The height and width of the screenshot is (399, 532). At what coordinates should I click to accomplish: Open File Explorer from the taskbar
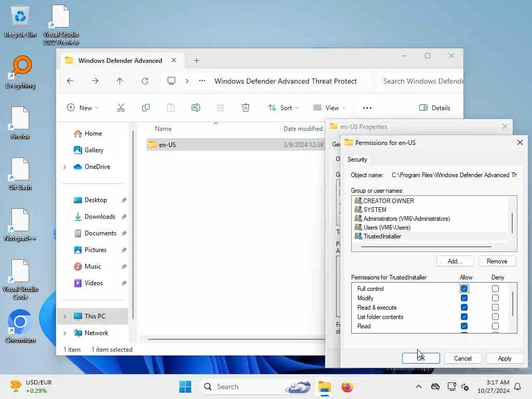coord(324,387)
